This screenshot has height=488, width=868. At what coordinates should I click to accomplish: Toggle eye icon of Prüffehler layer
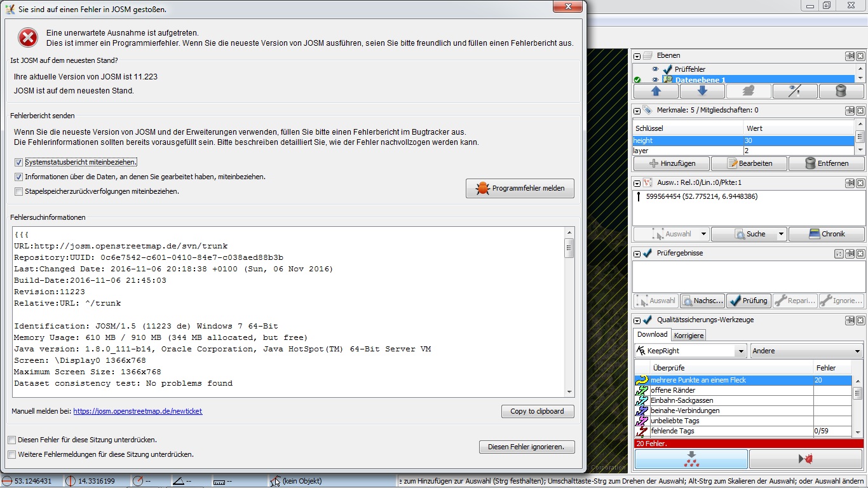pyautogui.click(x=655, y=69)
